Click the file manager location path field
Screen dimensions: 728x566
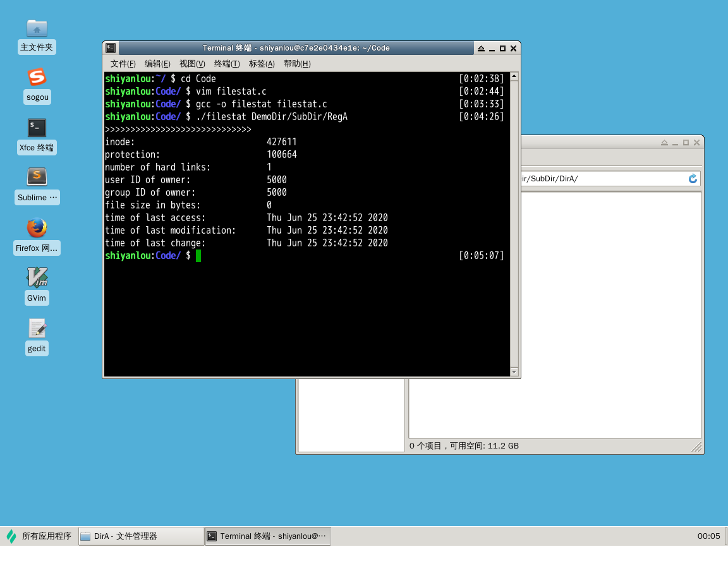coord(603,179)
